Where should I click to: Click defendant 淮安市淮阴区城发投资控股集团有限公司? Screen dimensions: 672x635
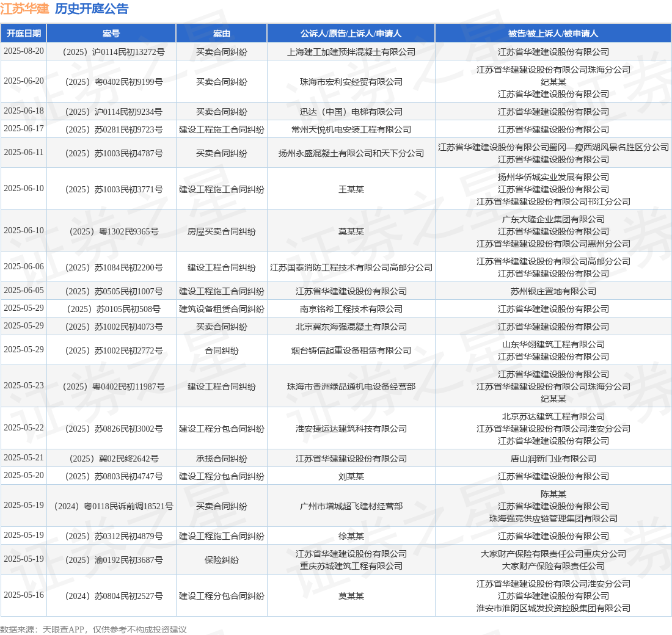coord(553,608)
